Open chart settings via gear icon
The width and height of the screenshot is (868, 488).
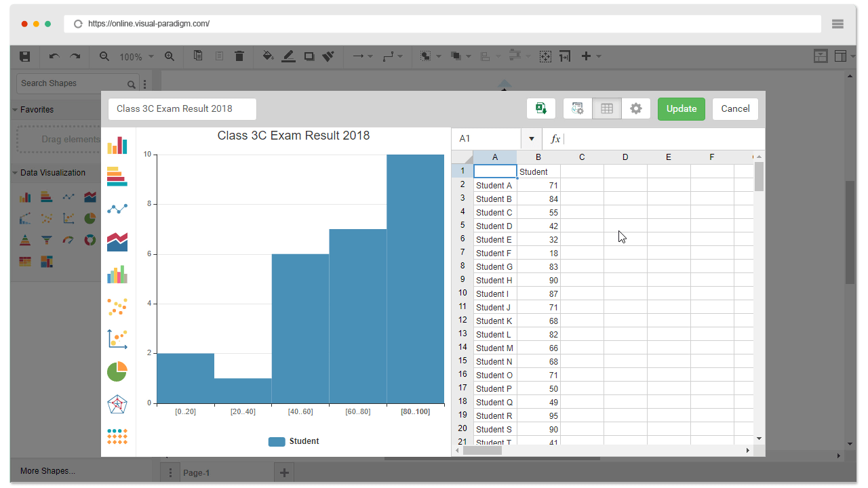pos(635,108)
